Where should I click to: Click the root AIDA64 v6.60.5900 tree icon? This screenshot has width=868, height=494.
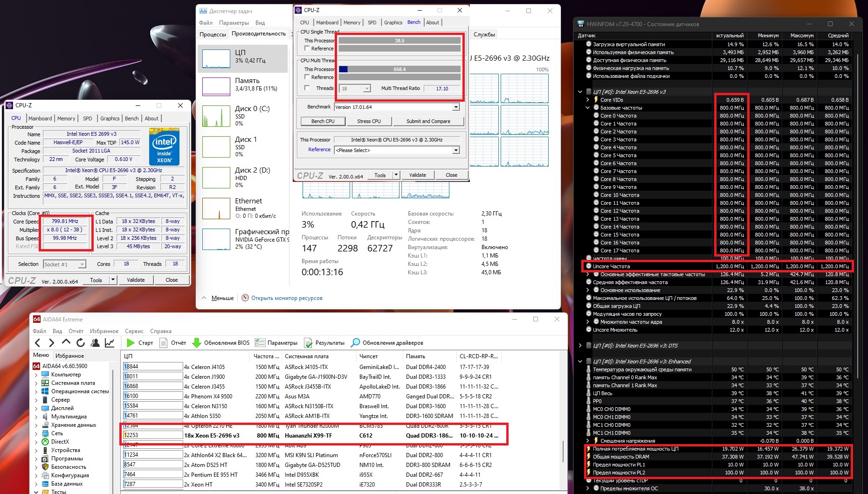click(x=37, y=366)
